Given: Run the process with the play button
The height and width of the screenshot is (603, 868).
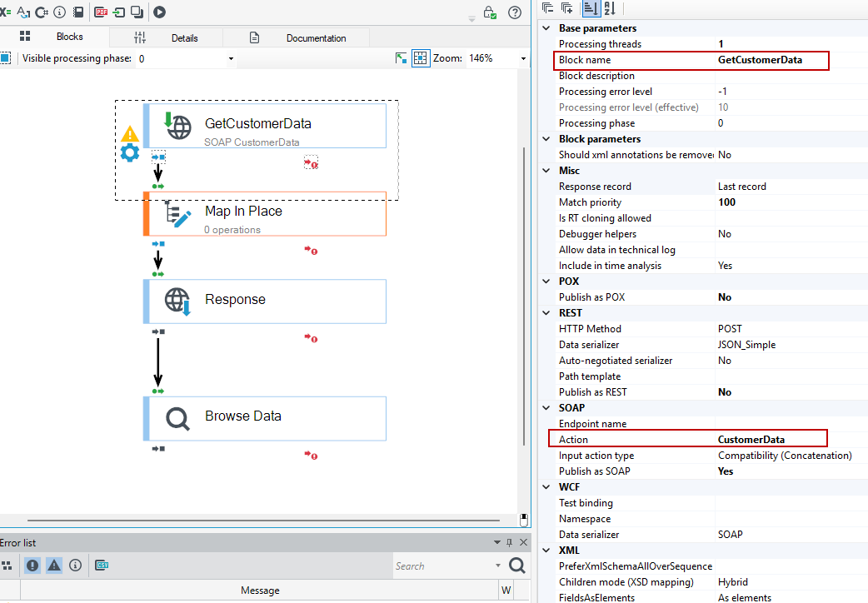Looking at the screenshot, I should tap(159, 12).
